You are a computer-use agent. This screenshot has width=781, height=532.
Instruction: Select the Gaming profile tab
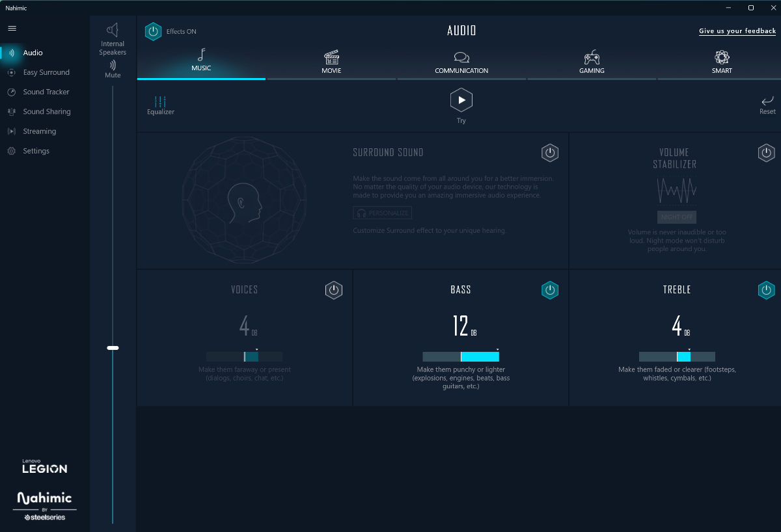coord(592,62)
